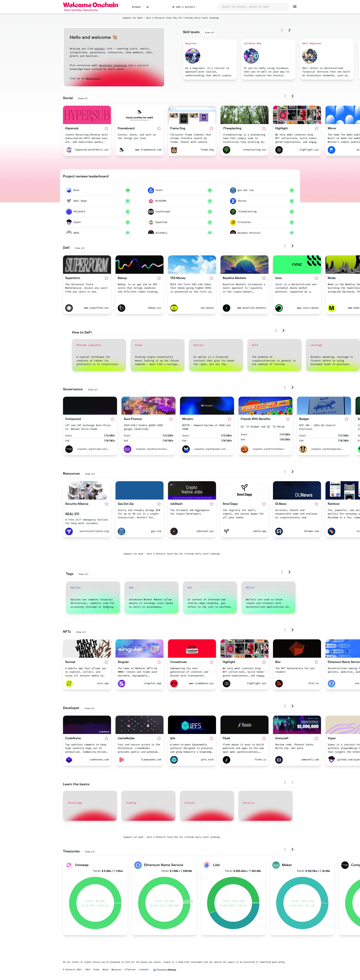Open the Stake how-to card
The height and width of the screenshot is (980, 360).
(x=157, y=355)
